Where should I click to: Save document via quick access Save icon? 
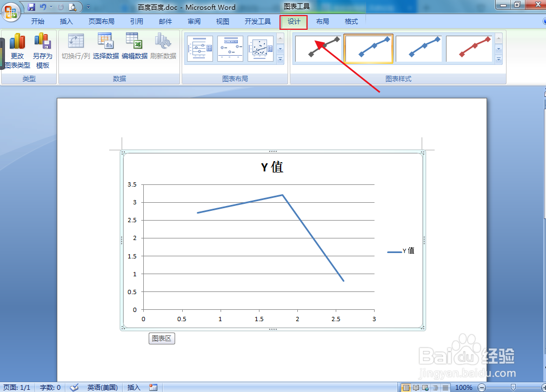(x=31, y=7)
